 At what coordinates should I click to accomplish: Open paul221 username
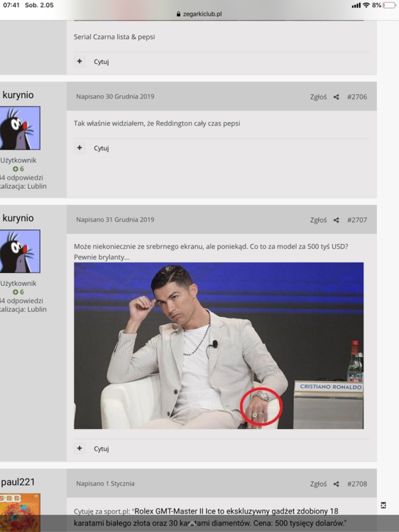tap(18, 482)
